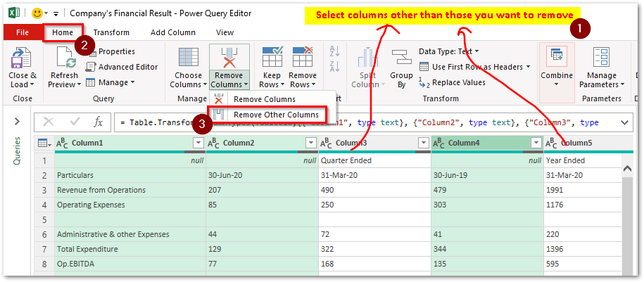
Task: Switch to the View tab
Action: pyautogui.click(x=225, y=32)
